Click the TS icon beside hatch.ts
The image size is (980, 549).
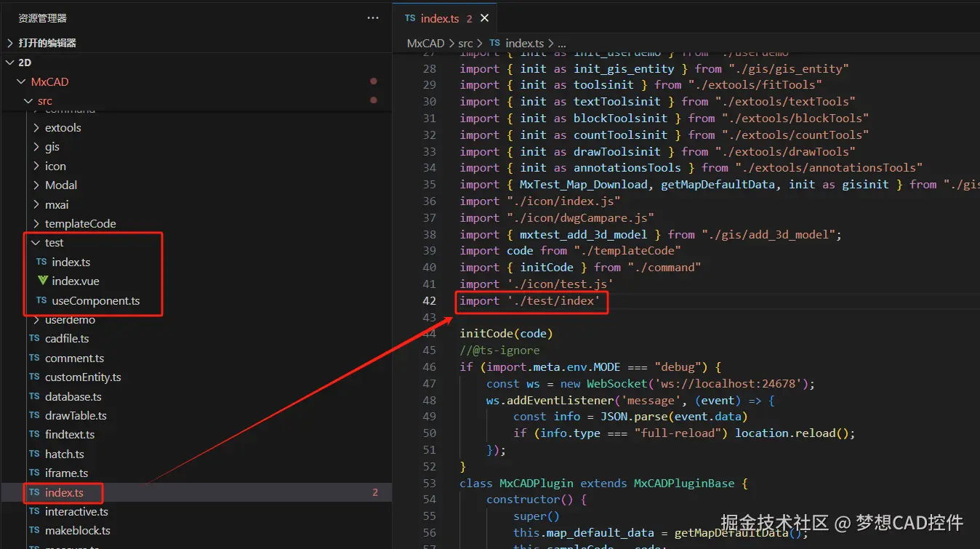point(34,454)
